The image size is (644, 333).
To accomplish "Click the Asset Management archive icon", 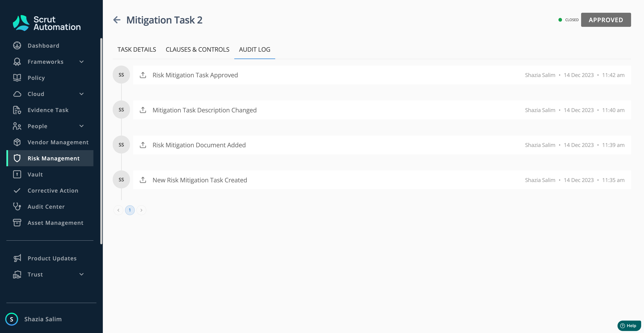I will [17, 222].
